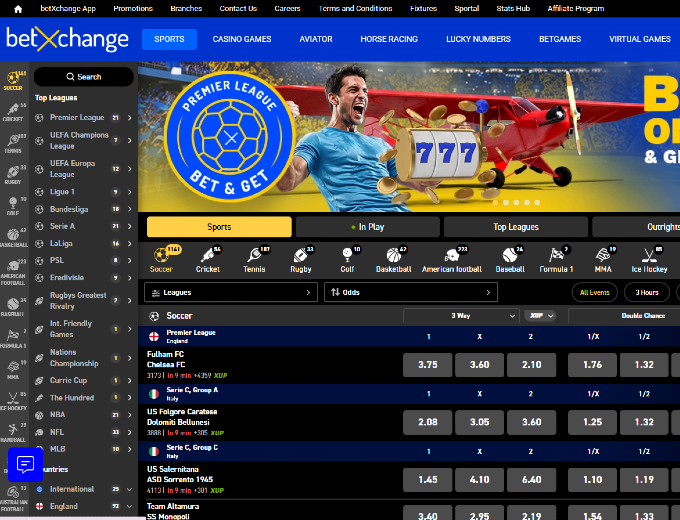
Task: Select Soccer icon in left sidebar
Action: tap(13, 81)
